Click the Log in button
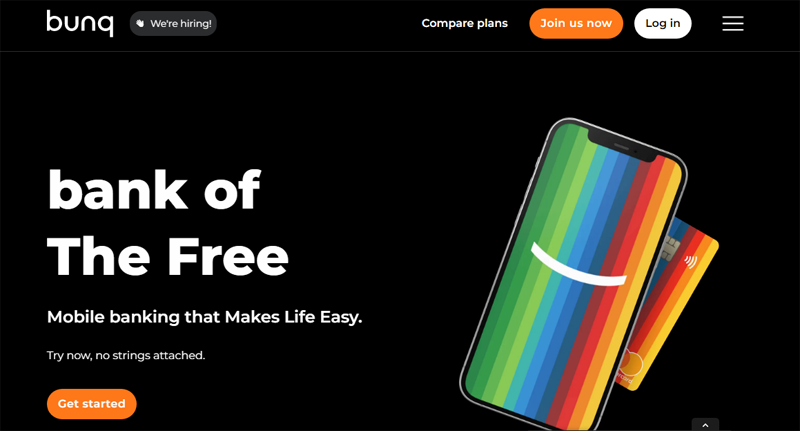Screen dimensions: 800x431 (663, 23)
